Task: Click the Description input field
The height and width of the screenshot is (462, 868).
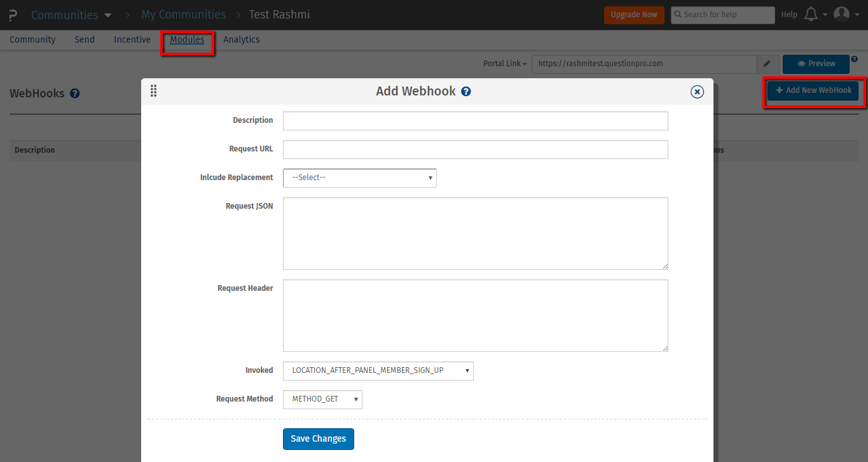Action: (476, 121)
